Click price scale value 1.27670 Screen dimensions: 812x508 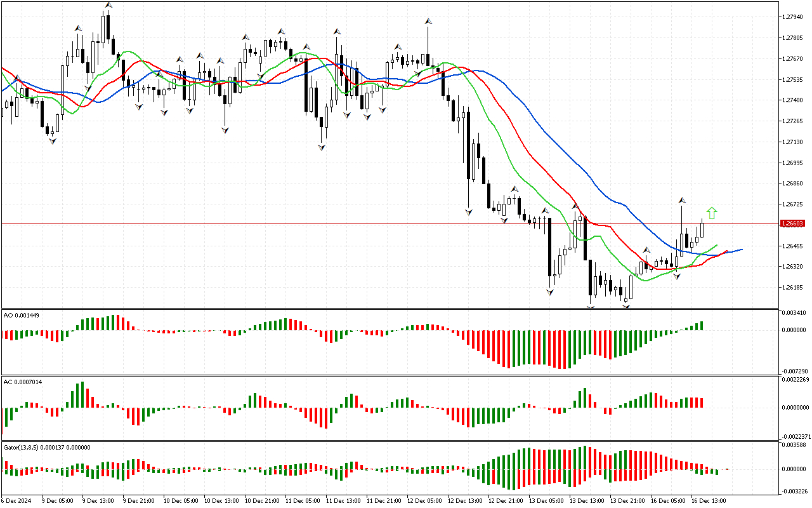pyautogui.click(x=793, y=59)
